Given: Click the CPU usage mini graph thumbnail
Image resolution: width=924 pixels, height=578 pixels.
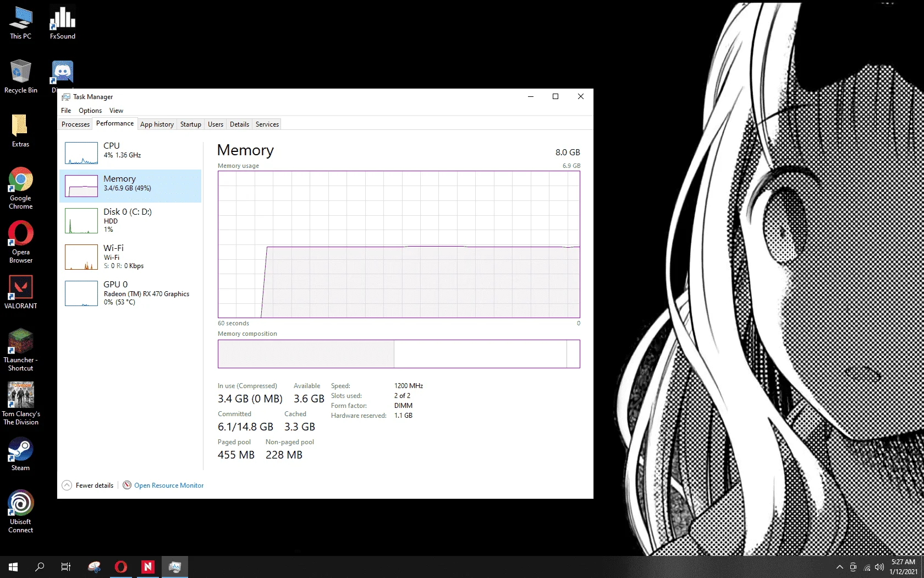Looking at the screenshot, I should click(x=81, y=153).
